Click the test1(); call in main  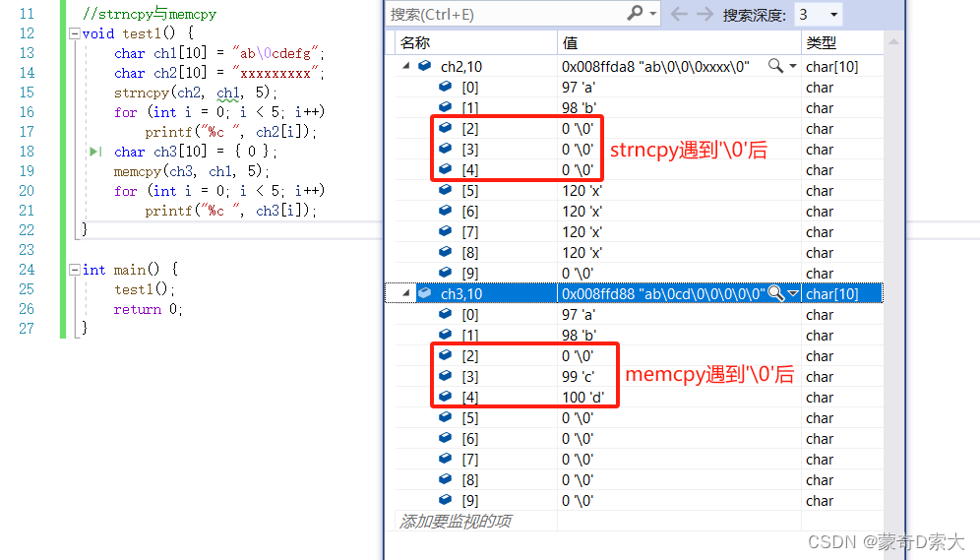pos(145,289)
